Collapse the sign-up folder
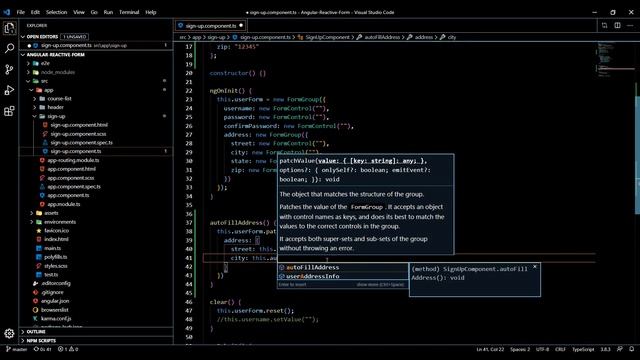 (35, 116)
